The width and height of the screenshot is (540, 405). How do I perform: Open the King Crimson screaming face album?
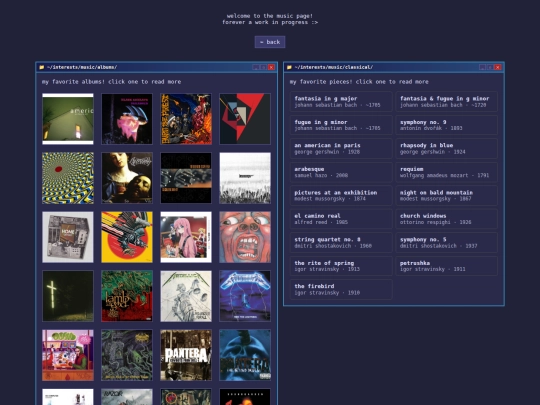coord(245,237)
